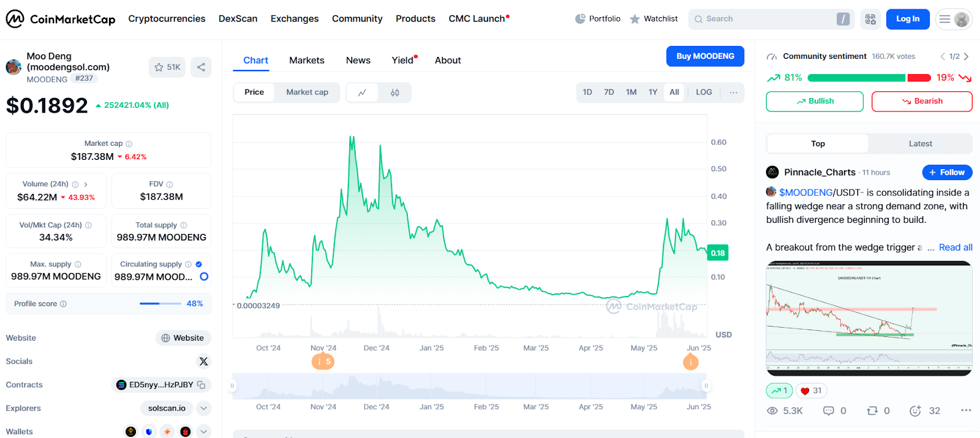
Task: Click the Profile score 48% bar
Action: click(160, 304)
